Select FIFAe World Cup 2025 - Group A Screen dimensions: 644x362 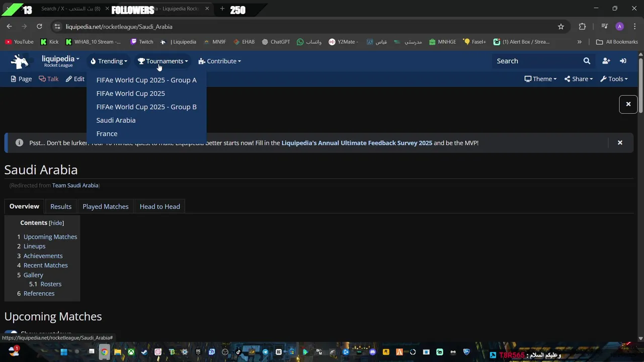[146, 80]
